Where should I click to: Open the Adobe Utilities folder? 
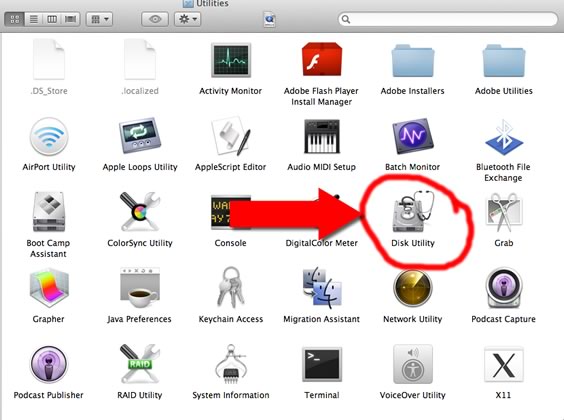tap(504, 60)
